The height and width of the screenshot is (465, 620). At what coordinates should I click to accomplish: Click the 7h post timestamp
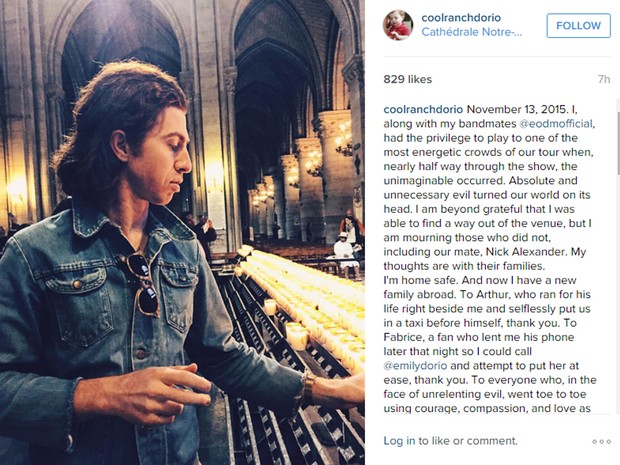click(x=603, y=78)
